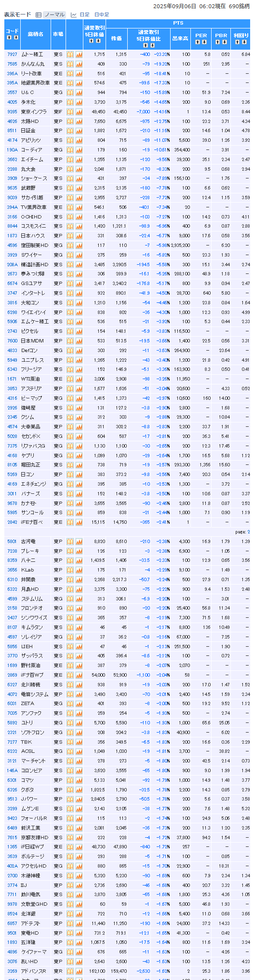Open book icon for クボタ row
The width and height of the screenshot is (254, 980).
click(x=70, y=789)
